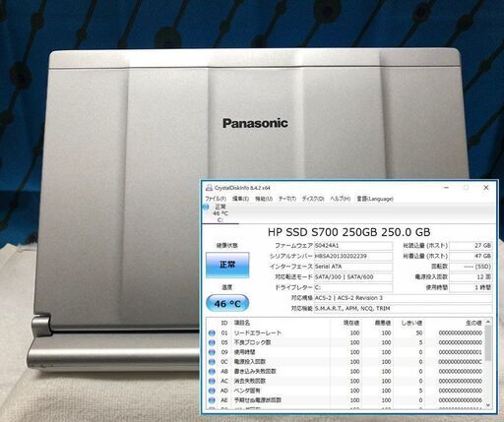Click the status icon for attribute AC 消去失敗回数
Image resolution: width=504 pixels, height=422 pixels.
(x=212, y=381)
